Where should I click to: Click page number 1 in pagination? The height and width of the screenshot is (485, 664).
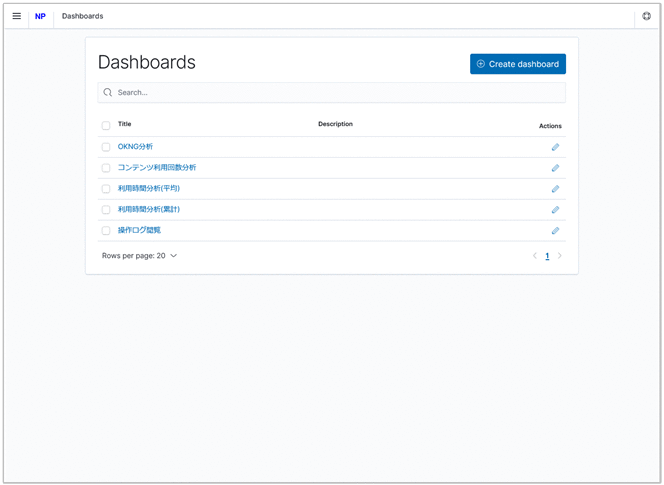(x=547, y=256)
